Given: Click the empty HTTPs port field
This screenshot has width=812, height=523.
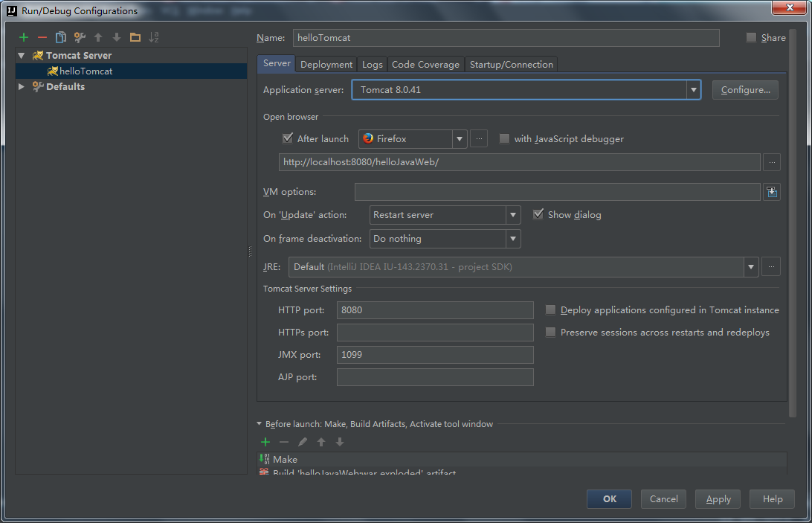Looking at the screenshot, I should click(x=435, y=333).
